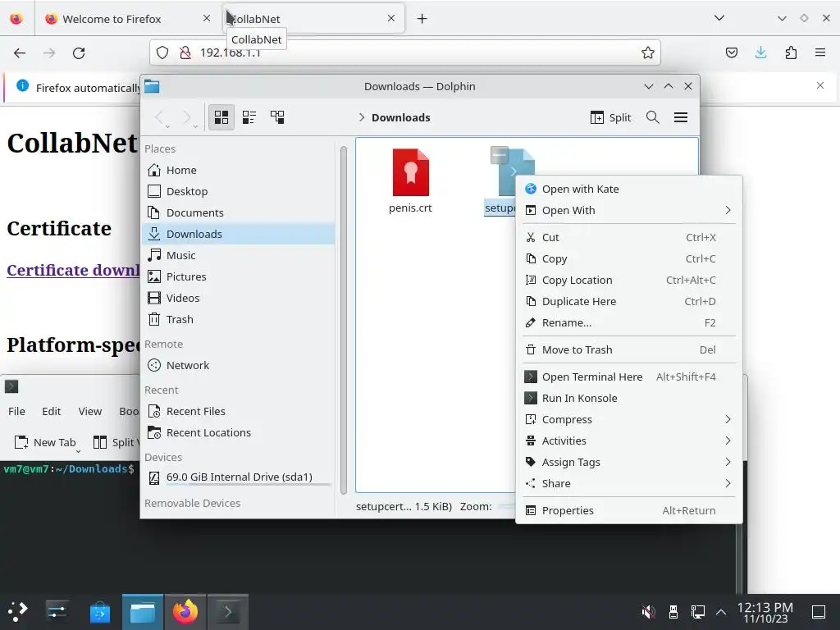Open Firefox Downloads panel
The height and width of the screenshot is (630, 840).
pos(760,52)
